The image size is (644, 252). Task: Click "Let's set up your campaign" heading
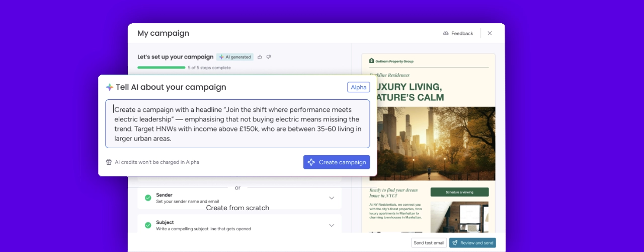coord(175,57)
